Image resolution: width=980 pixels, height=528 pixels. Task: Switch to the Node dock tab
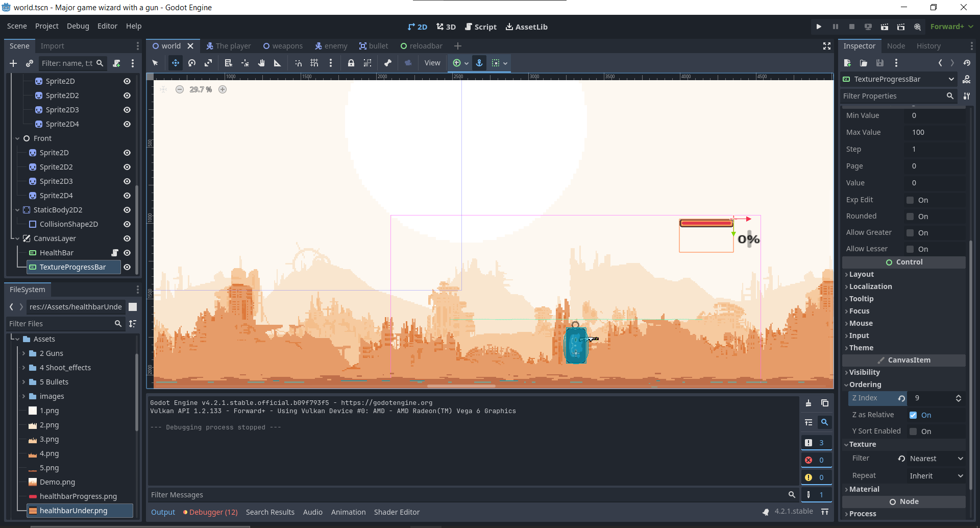[896, 46]
